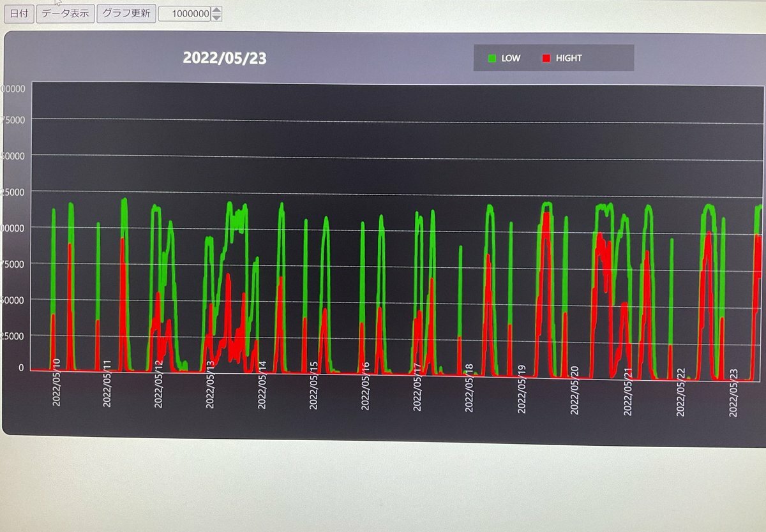The height and width of the screenshot is (532, 766).
Task: Click the 0 label on the y-axis
Action: tap(21, 368)
